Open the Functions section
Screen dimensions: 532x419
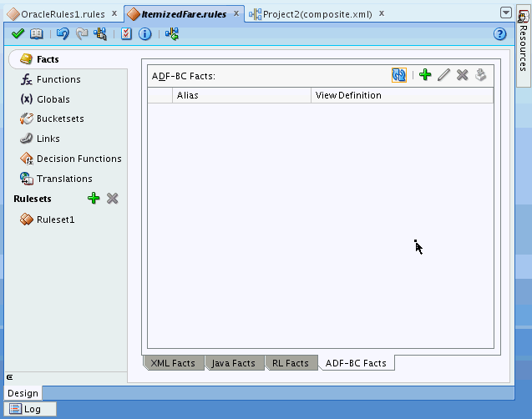[58, 79]
